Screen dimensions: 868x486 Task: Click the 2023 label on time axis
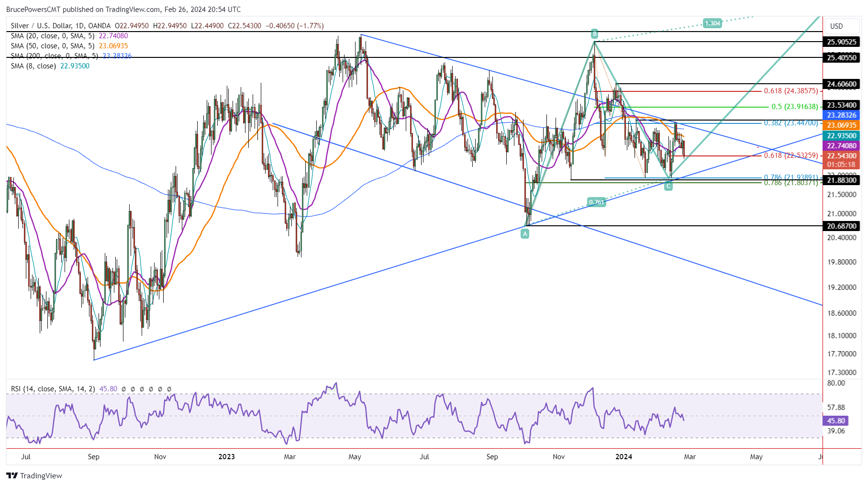pos(226,457)
